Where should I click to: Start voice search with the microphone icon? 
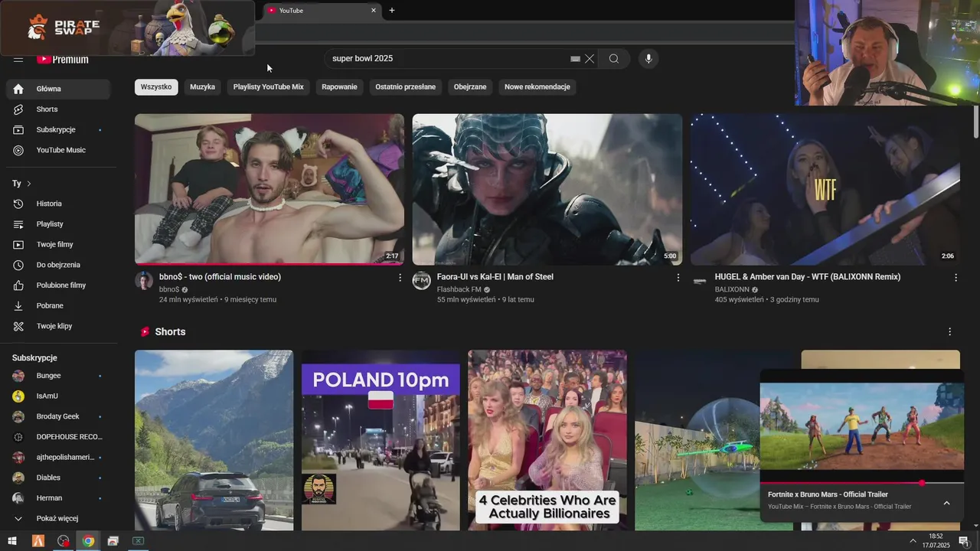point(648,59)
